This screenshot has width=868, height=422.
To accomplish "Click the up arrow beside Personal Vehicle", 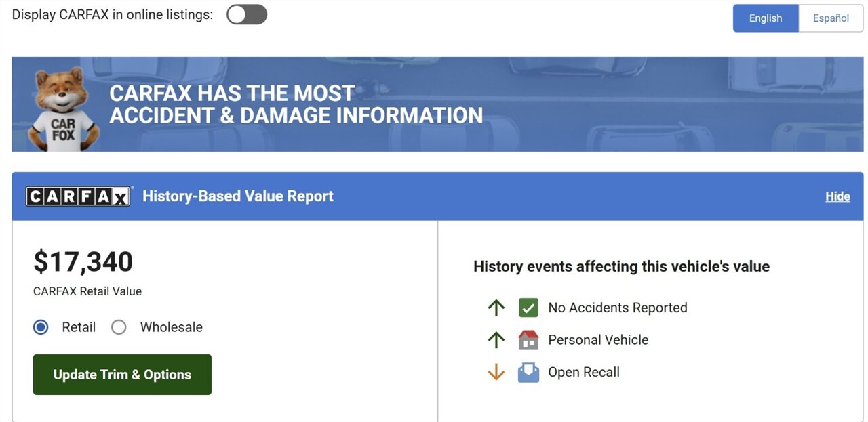I will click(x=496, y=340).
